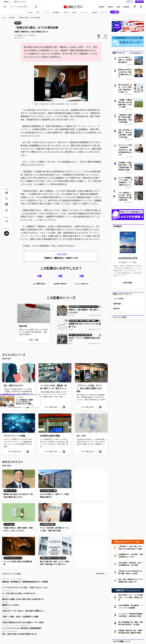The height and width of the screenshot is (644, 146).
Task: Vote 新たな気付き eye button
Action: pyautogui.click(x=60, y=284)
